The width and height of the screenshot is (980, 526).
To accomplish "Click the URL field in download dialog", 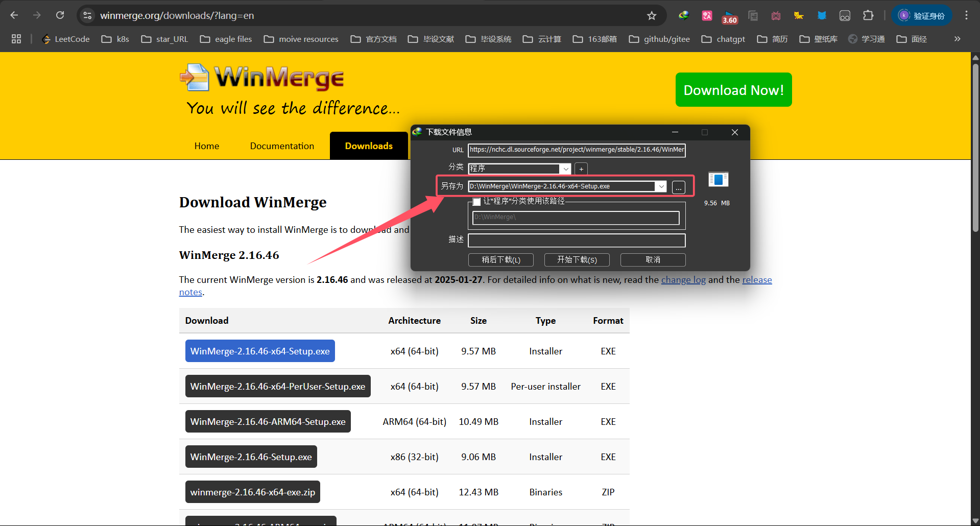I will click(x=577, y=150).
